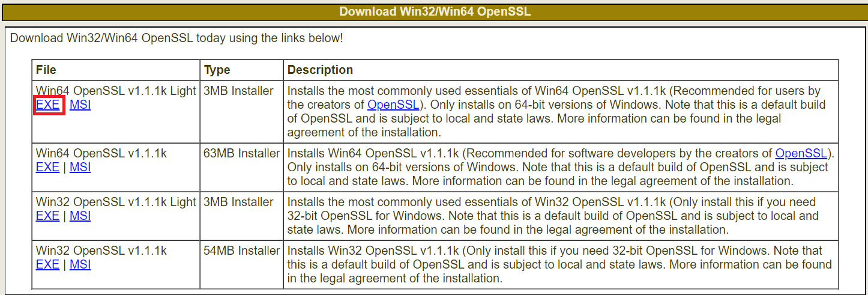Open the OpenSSL link in Win64 Light description

tap(393, 105)
